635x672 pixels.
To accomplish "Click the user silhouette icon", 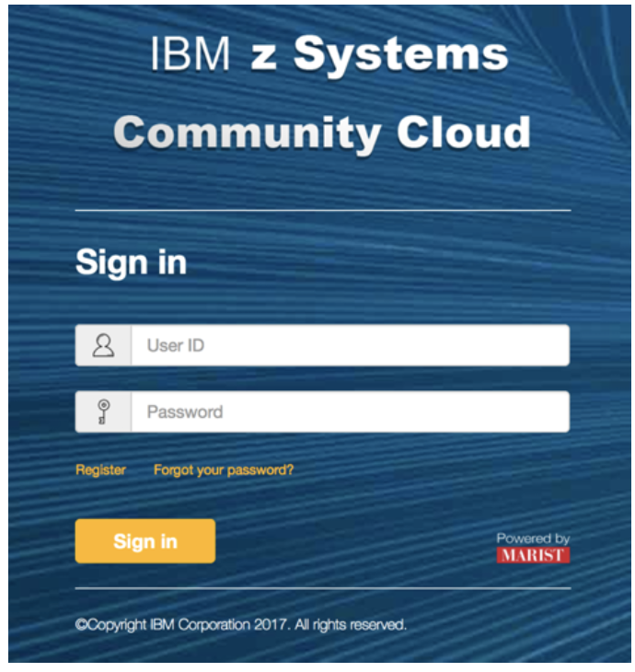I will coord(103,345).
